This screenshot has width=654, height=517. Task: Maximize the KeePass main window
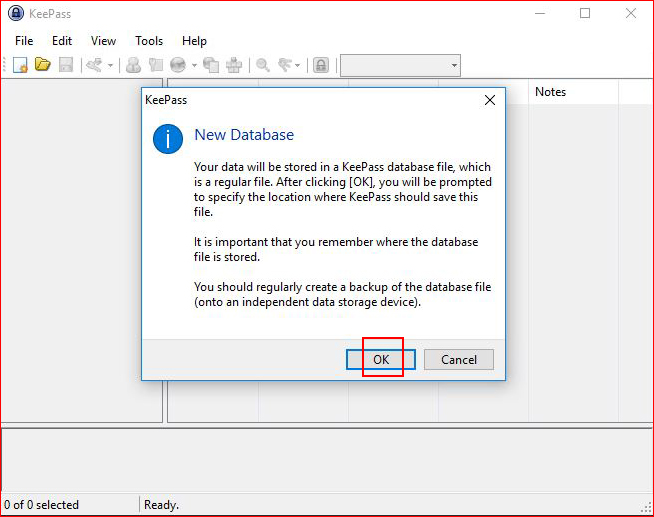585,13
